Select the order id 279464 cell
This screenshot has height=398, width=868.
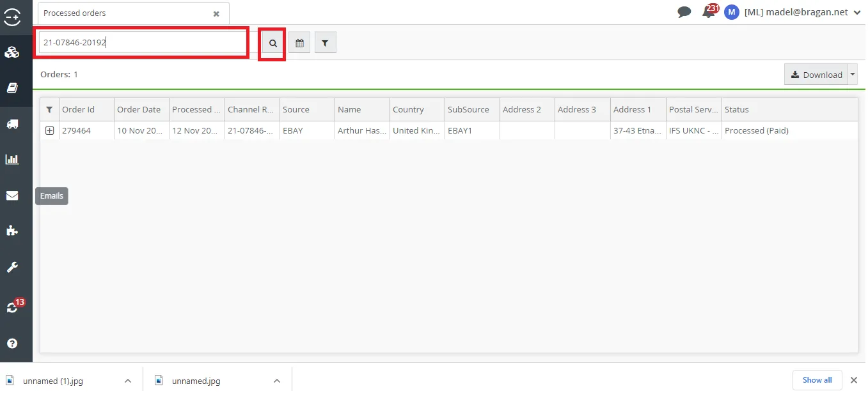click(86, 130)
